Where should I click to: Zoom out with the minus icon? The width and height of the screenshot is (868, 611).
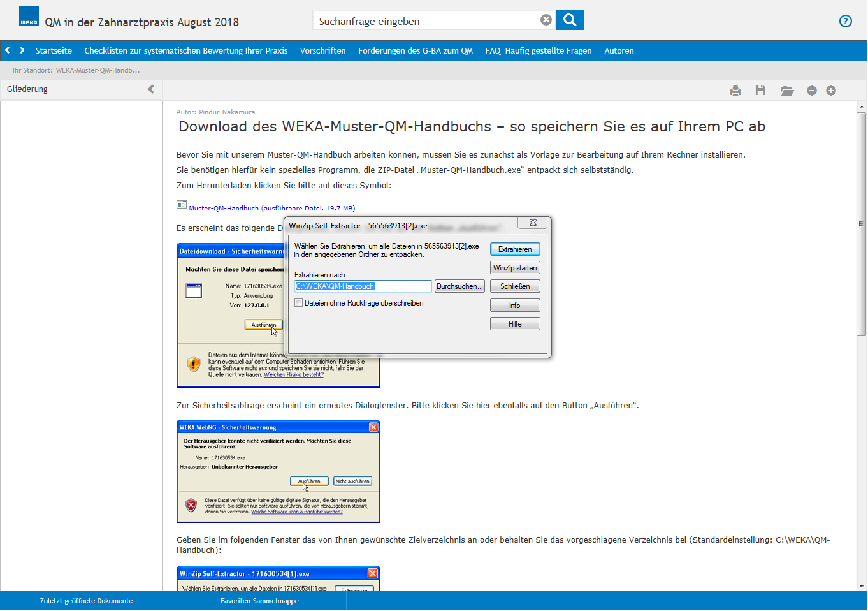point(811,91)
